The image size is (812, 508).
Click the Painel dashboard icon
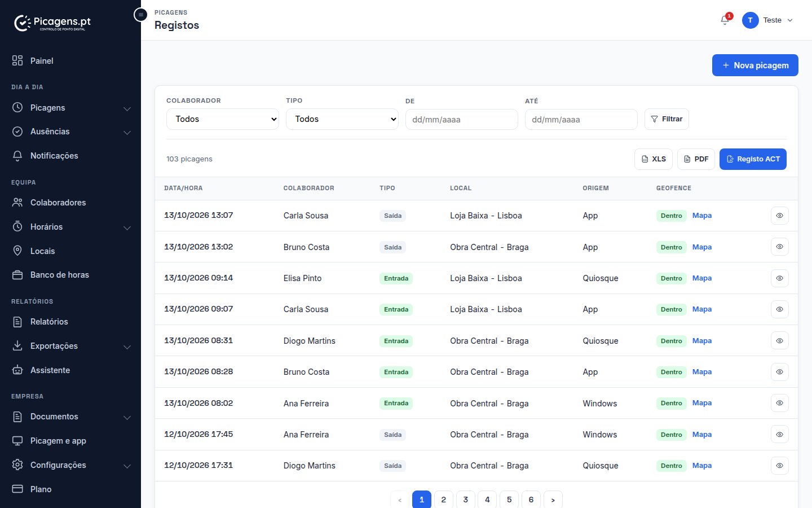17,60
